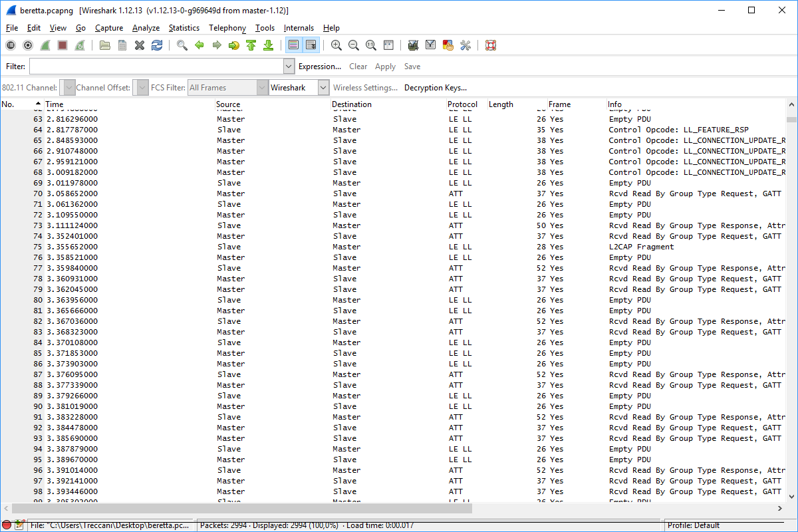
Task: Open the Telephony menu
Action: [x=227, y=28]
